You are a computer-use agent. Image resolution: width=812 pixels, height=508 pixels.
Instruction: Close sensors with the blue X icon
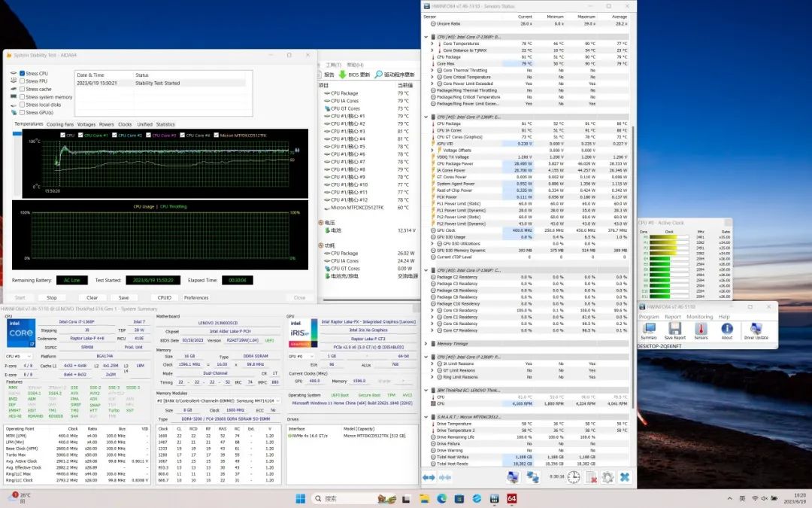625,477
